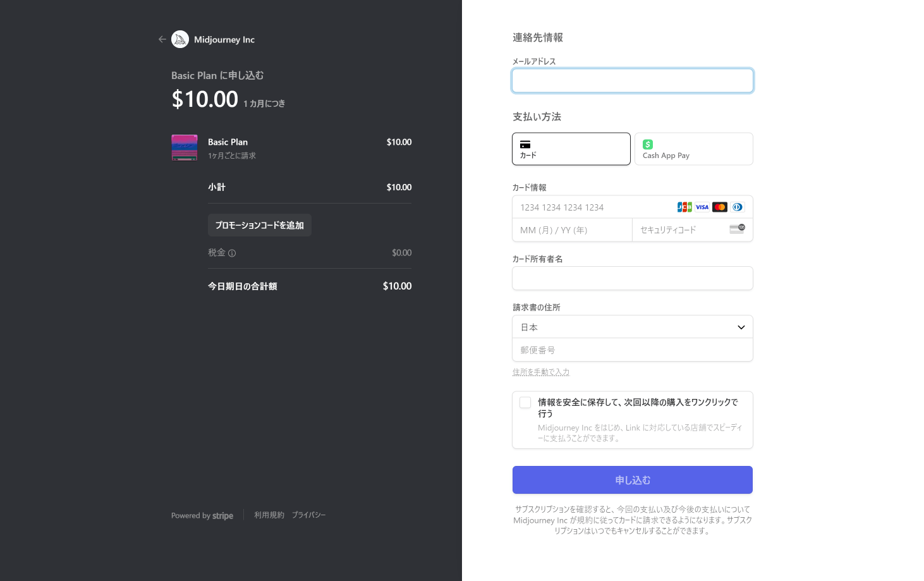Open the プライバシー privacy link
Image resolution: width=924 pixels, height=581 pixels.
[x=308, y=515]
